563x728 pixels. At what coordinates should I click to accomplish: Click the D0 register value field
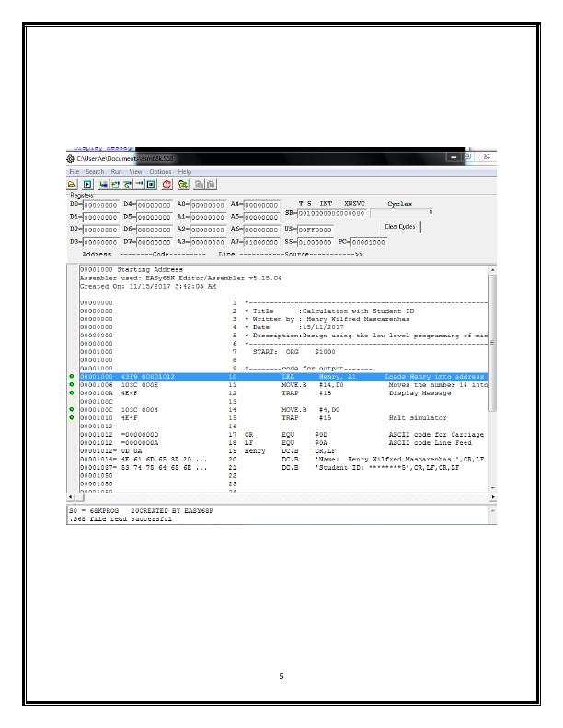[109, 205]
